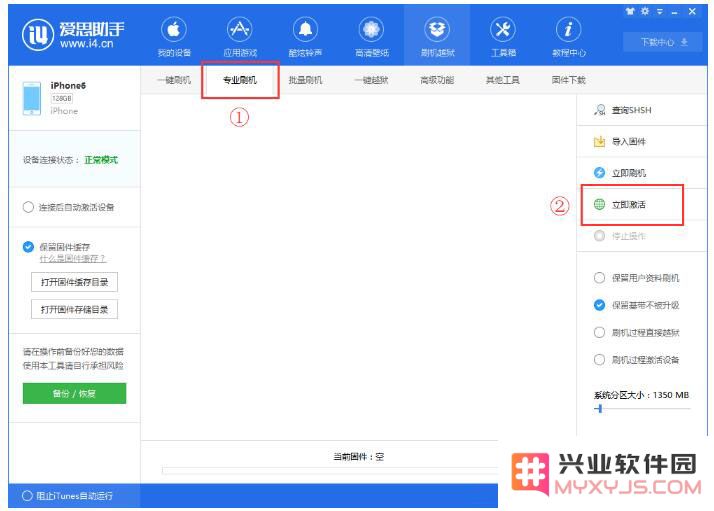The width and height of the screenshot is (714, 511).
Task: Enable 保留用户资料刷机 option
Action: pos(599,278)
